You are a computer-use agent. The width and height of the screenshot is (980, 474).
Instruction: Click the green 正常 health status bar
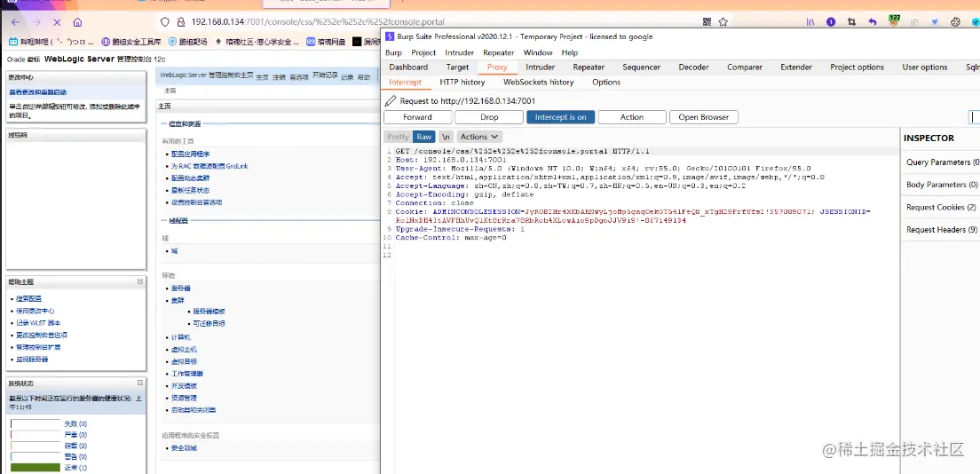(36, 468)
